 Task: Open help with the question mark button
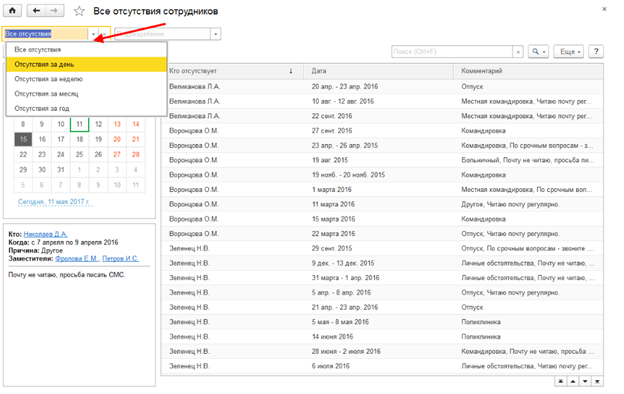pyautogui.click(x=596, y=51)
